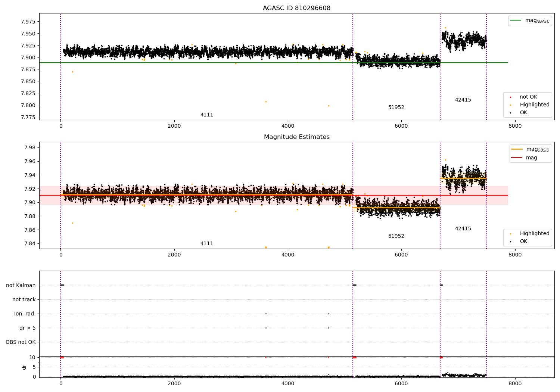The height and width of the screenshot is (392, 560).
Task: Click 6000 on the Magnitude Estimates x-axis
Action: 401,255
